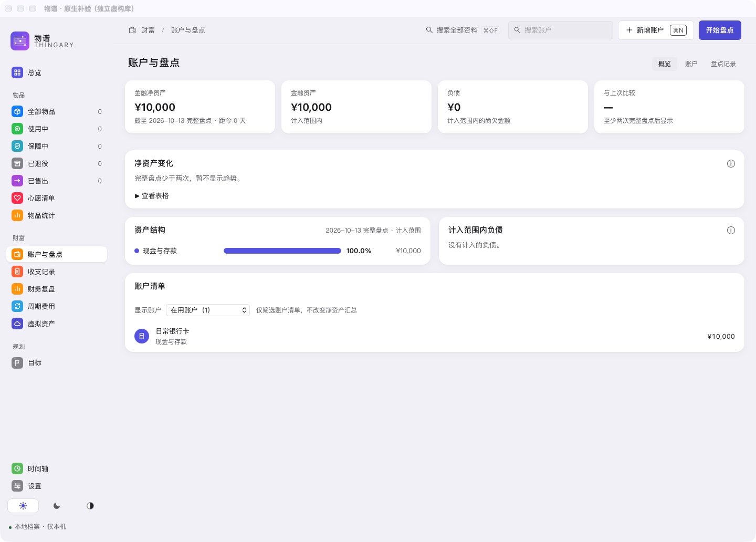Click the 现金与存款 progress bar
The image size is (756, 542).
tap(282, 251)
